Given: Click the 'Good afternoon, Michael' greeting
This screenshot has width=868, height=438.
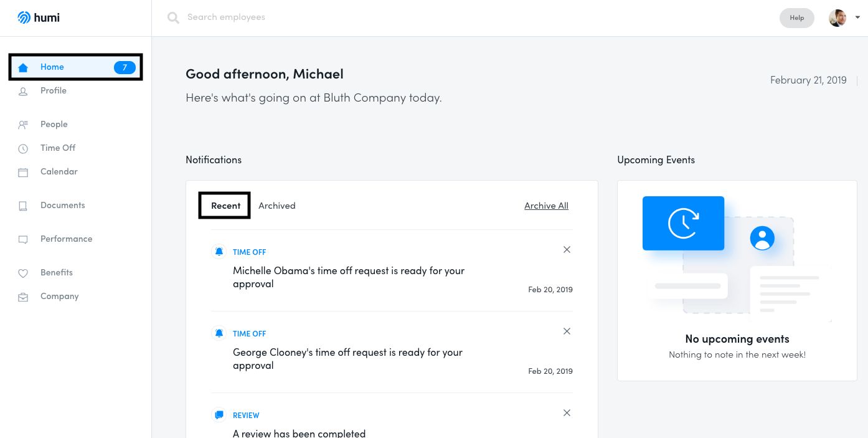Looking at the screenshot, I should point(265,74).
